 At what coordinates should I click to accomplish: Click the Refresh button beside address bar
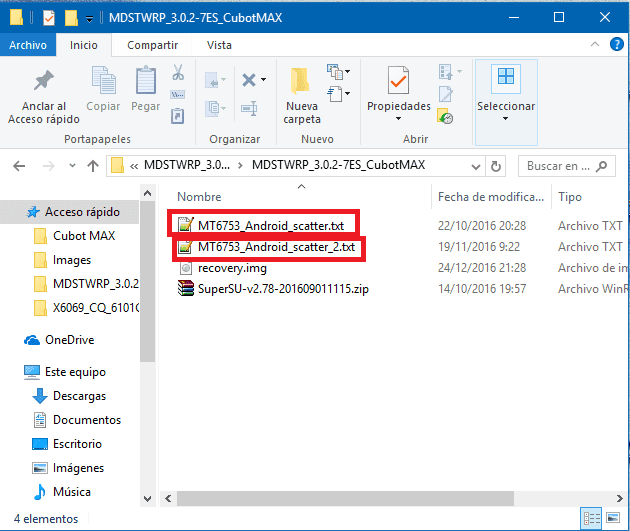click(x=496, y=166)
